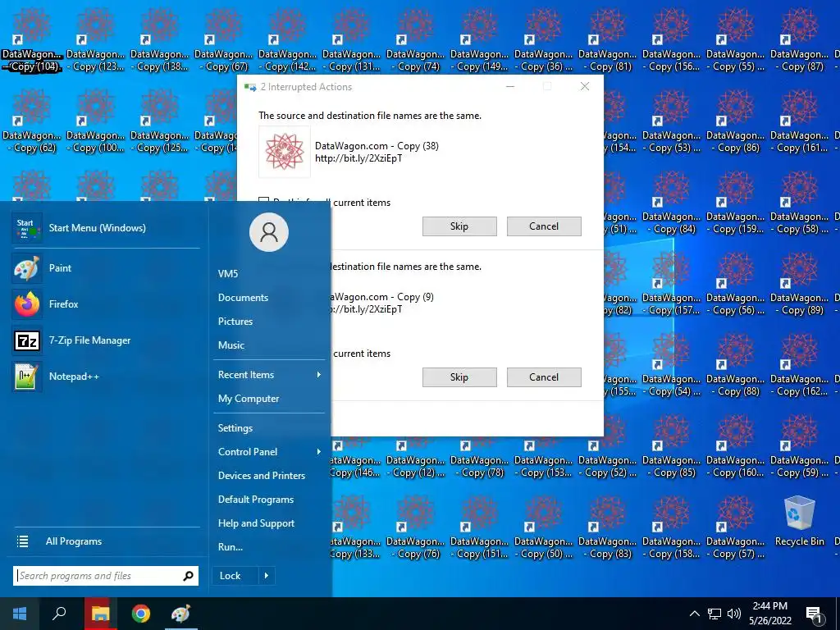Expand the Control Panel submenu arrow

pyautogui.click(x=319, y=452)
